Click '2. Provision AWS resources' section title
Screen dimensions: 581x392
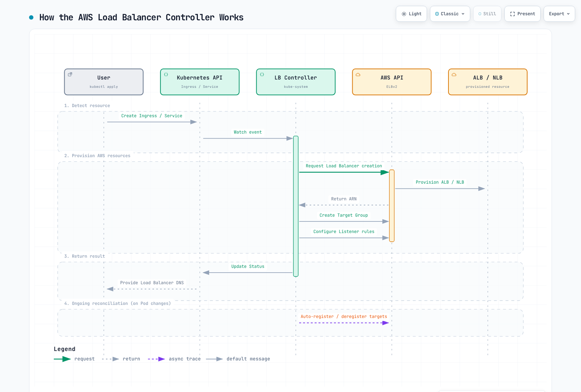tap(97, 156)
